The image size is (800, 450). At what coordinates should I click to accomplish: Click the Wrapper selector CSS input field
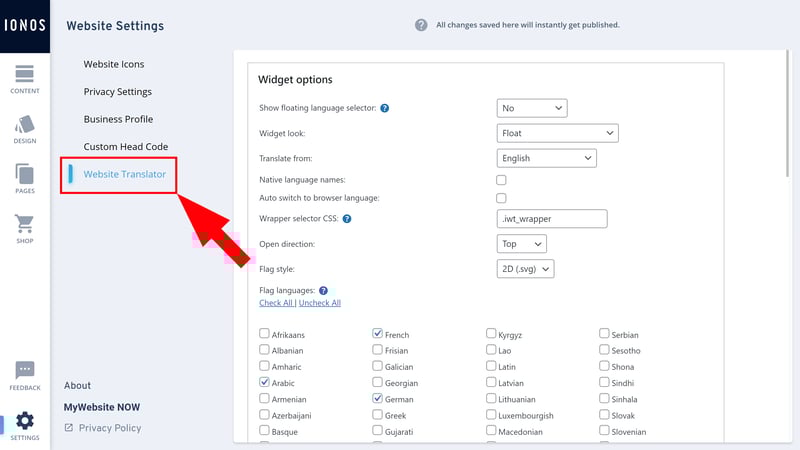[x=552, y=219]
